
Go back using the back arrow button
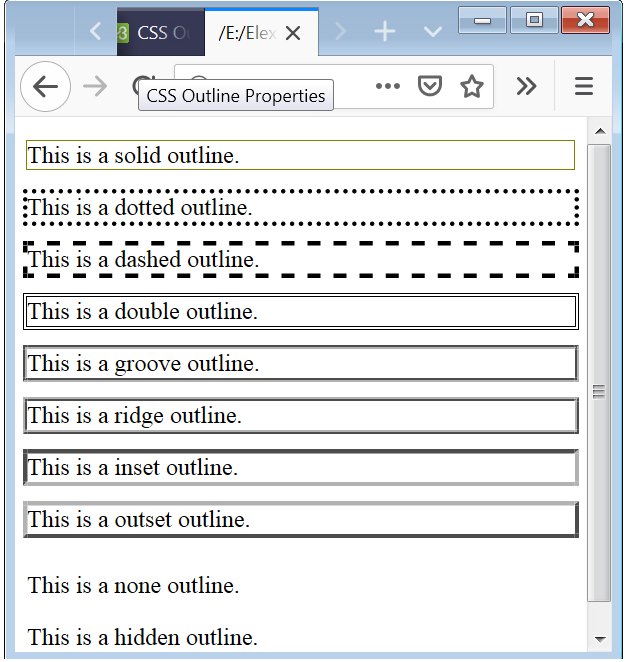point(45,87)
